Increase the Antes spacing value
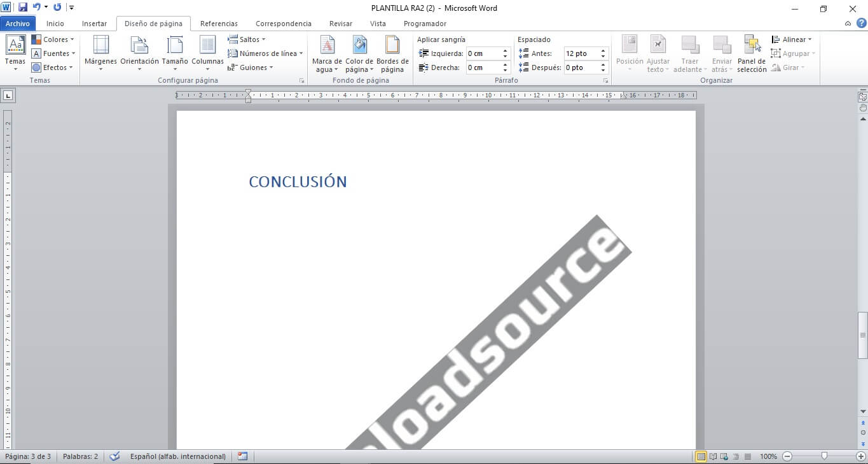 click(603, 51)
